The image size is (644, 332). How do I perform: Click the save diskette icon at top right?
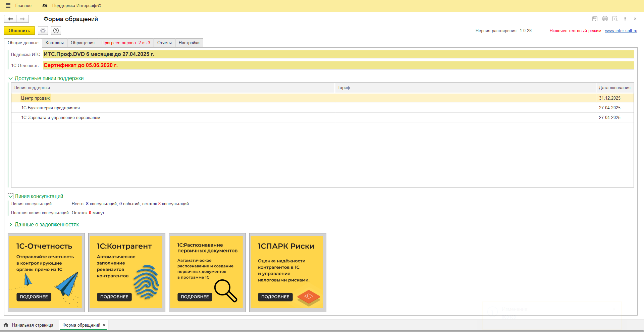(595, 19)
